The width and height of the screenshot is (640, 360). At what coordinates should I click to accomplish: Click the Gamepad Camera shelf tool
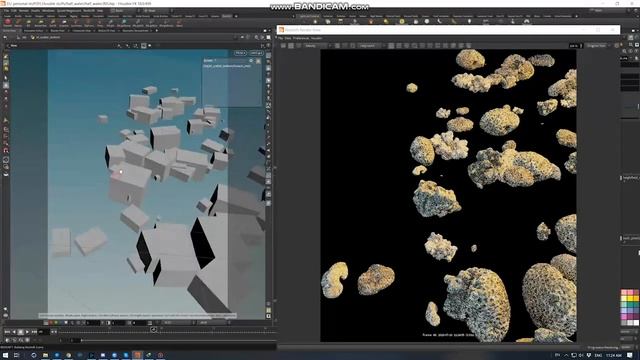527,22
